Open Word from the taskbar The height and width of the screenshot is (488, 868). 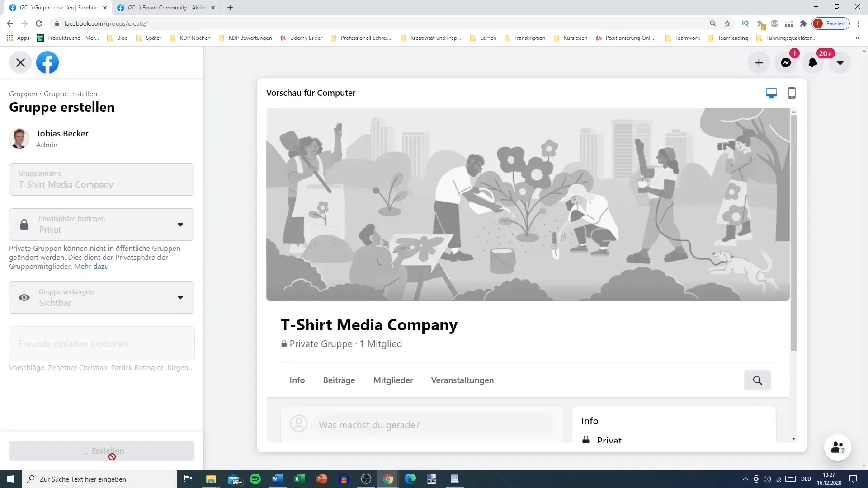(x=278, y=479)
